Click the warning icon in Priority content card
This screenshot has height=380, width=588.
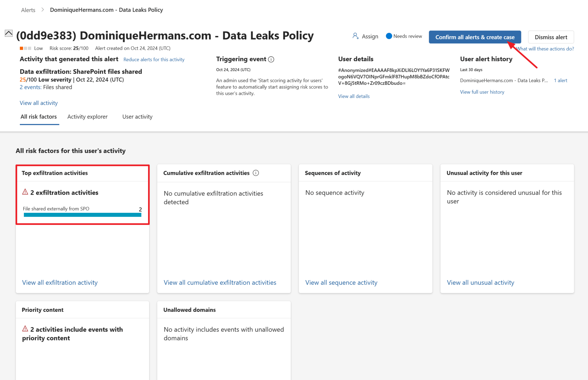(24, 329)
